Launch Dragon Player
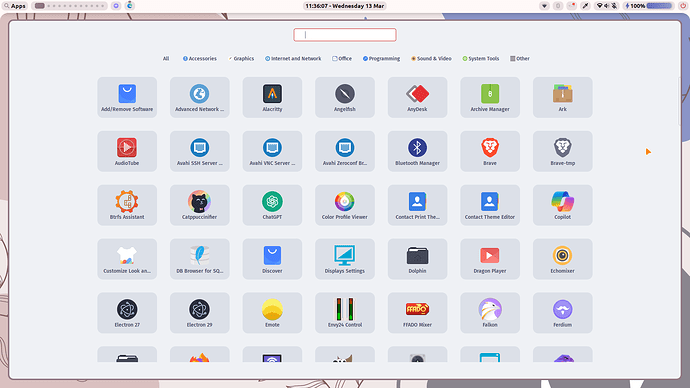690x388 pixels. point(490,259)
